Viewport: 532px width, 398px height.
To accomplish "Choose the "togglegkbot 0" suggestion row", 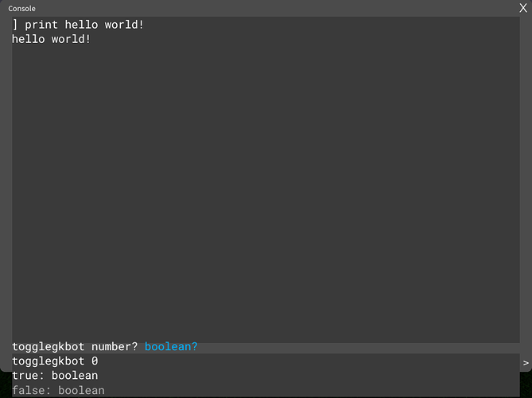I will (x=55, y=361).
